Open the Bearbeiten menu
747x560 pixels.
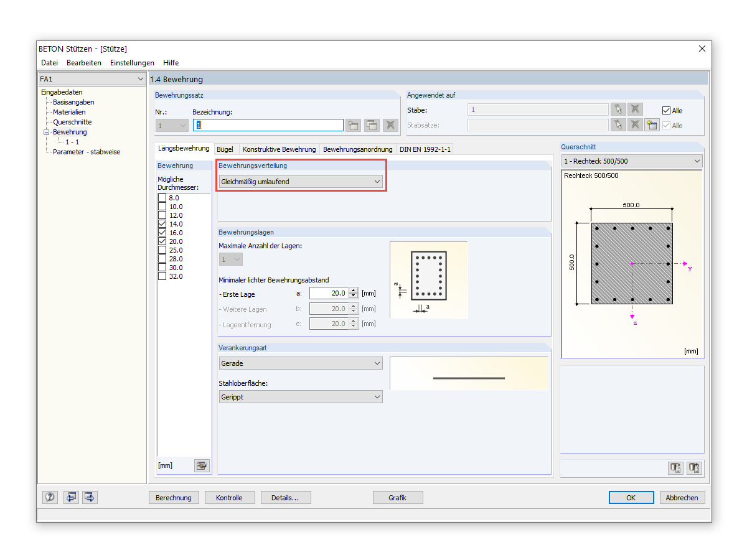coord(84,63)
